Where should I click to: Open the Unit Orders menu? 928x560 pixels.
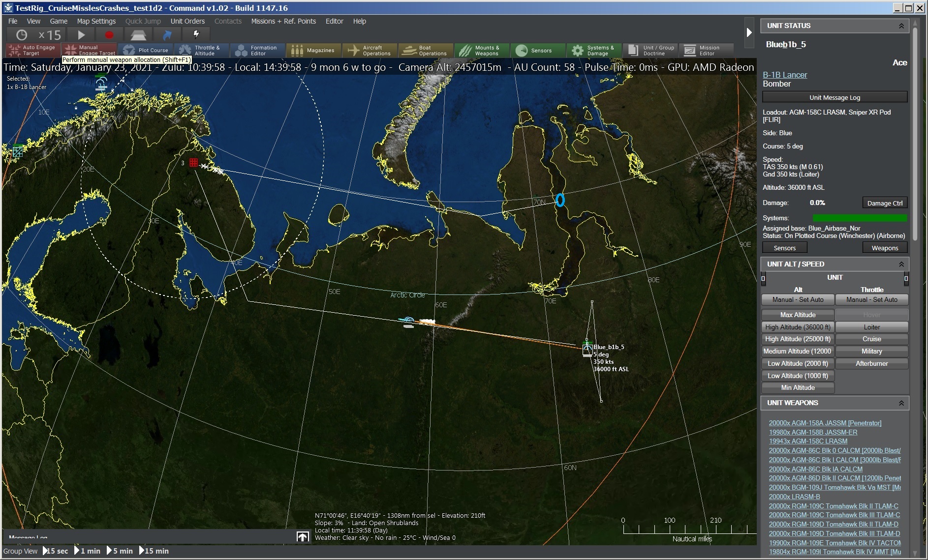coord(187,21)
